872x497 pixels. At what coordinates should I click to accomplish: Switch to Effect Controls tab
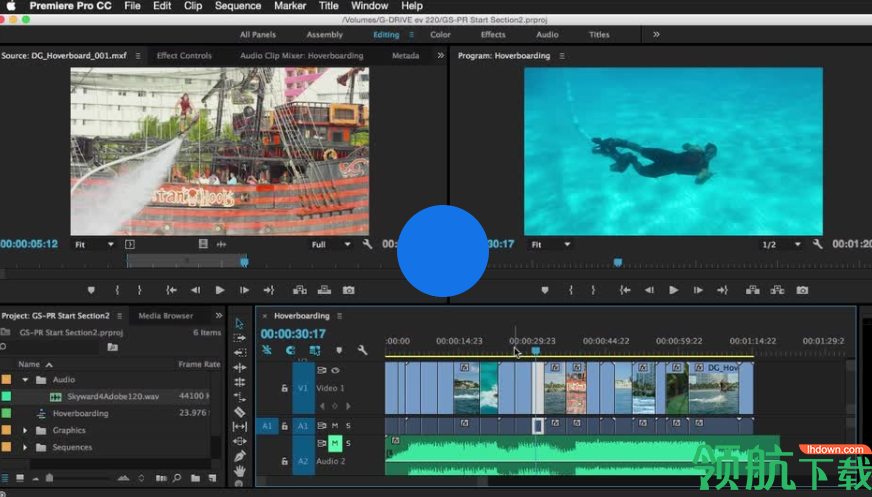[x=184, y=56]
